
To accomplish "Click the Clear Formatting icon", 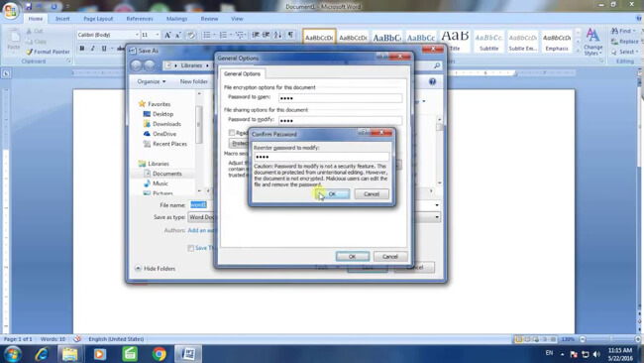I will [x=191, y=36].
